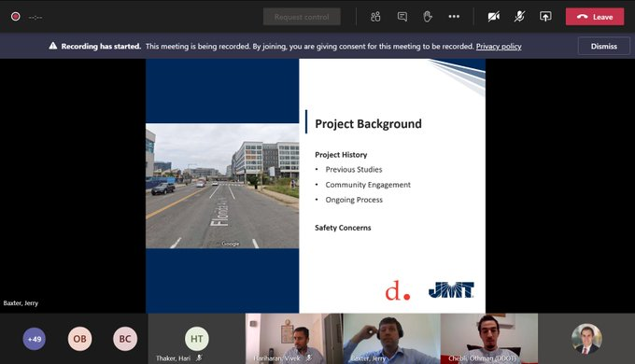Click the round profile photo of man in suit

click(586, 339)
